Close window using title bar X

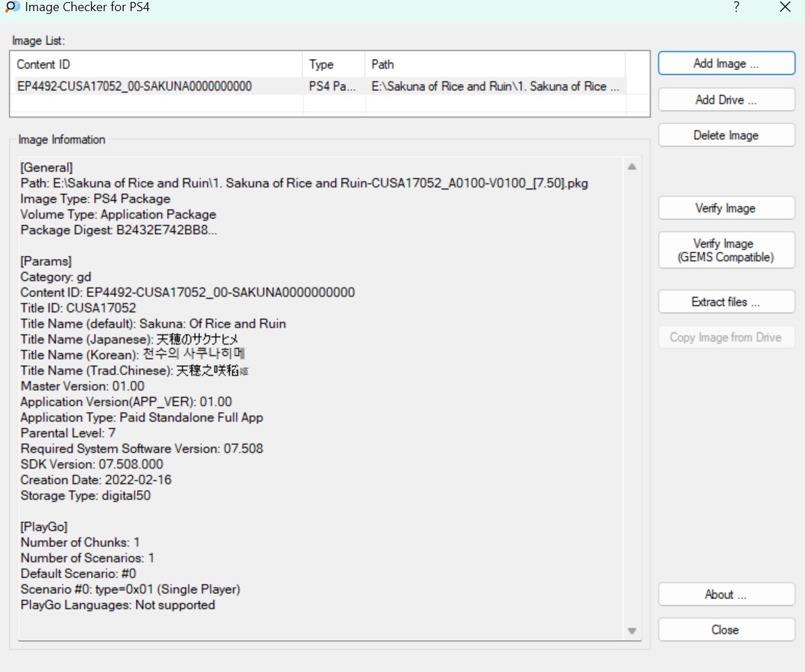[x=785, y=7]
